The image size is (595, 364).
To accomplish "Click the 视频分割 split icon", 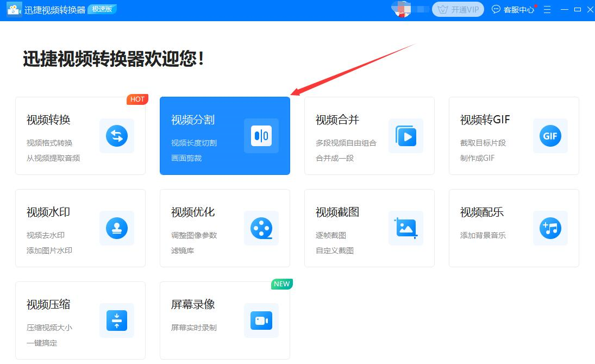I will (261, 136).
